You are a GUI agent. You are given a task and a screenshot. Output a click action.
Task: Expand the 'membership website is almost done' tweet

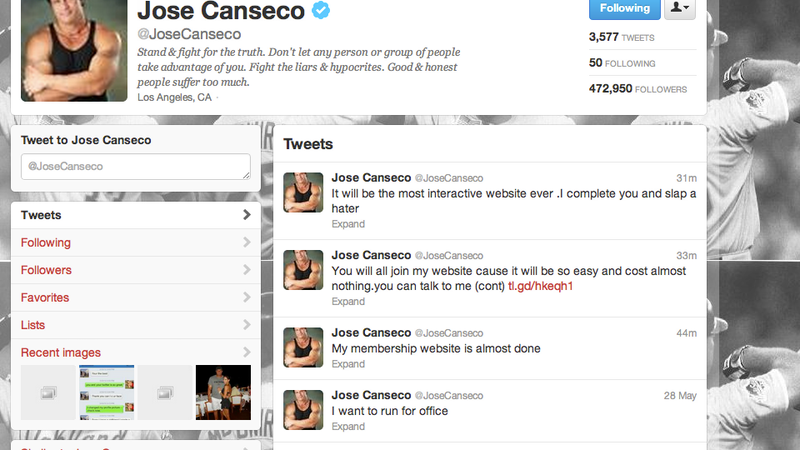coord(348,364)
